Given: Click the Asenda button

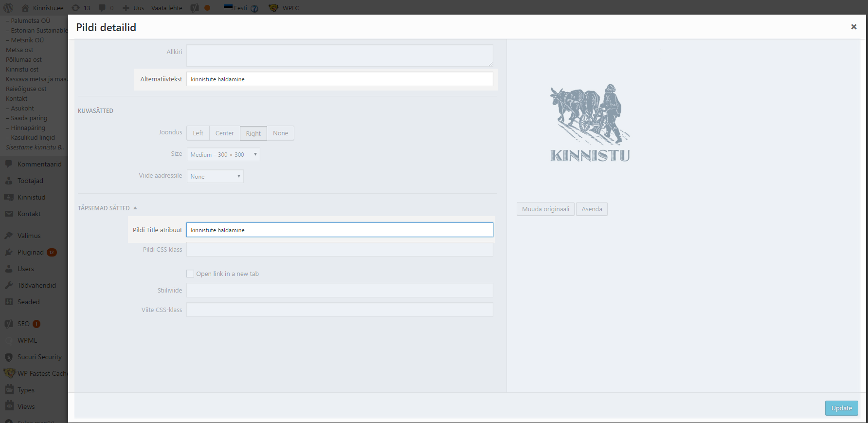Looking at the screenshot, I should coord(592,209).
